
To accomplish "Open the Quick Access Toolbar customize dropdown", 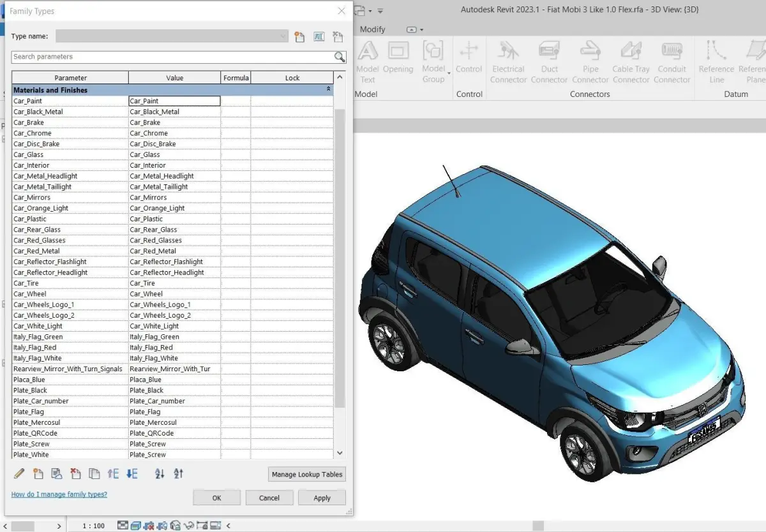I will click(380, 11).
